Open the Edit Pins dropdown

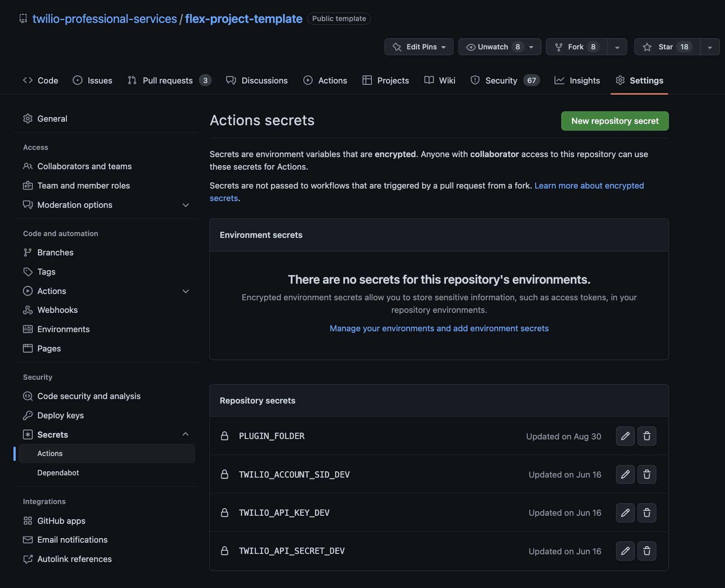click(x=419, y=47)
